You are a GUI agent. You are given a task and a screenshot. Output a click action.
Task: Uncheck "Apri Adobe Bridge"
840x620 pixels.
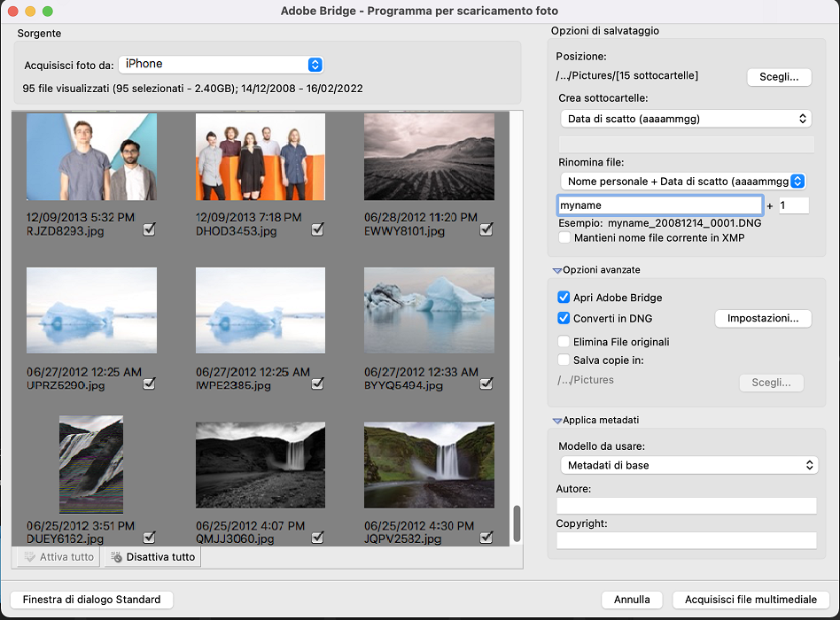(564, 298)
